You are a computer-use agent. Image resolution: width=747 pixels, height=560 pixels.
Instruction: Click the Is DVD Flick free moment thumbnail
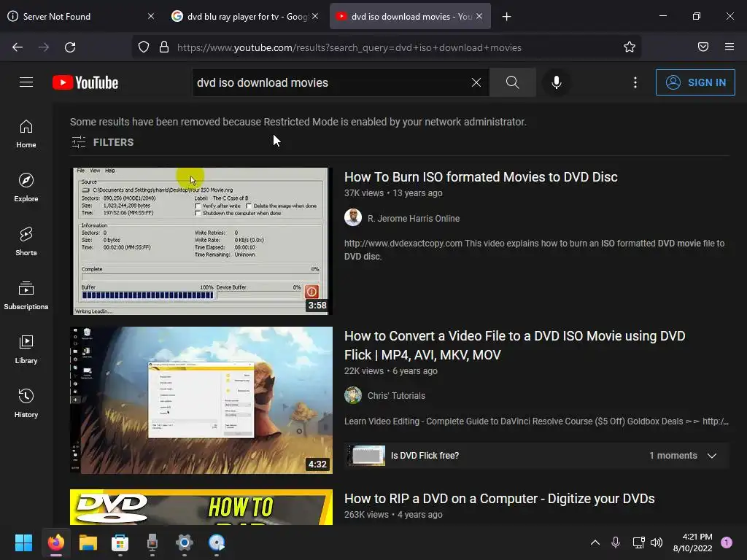pyautogui.click(x=365, y=456)
